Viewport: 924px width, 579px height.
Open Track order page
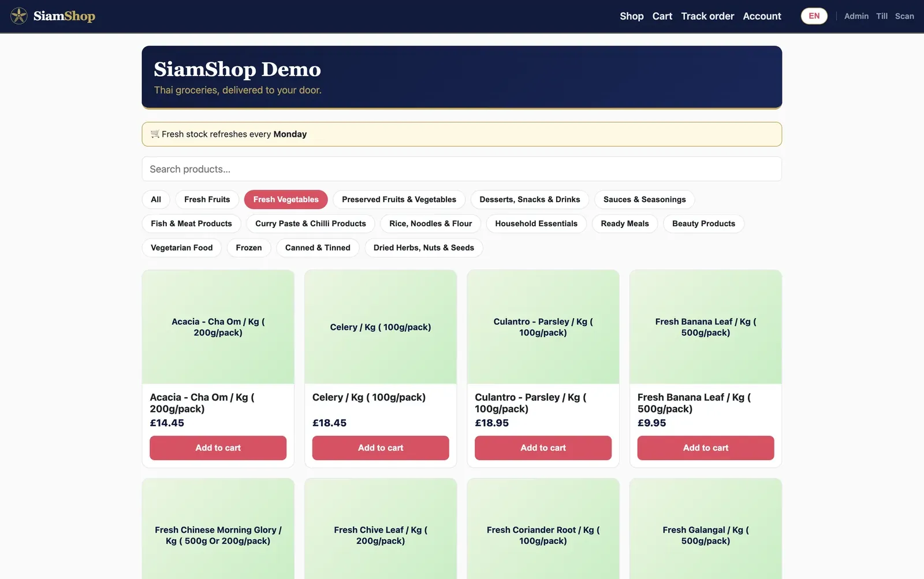pos(707,16)
